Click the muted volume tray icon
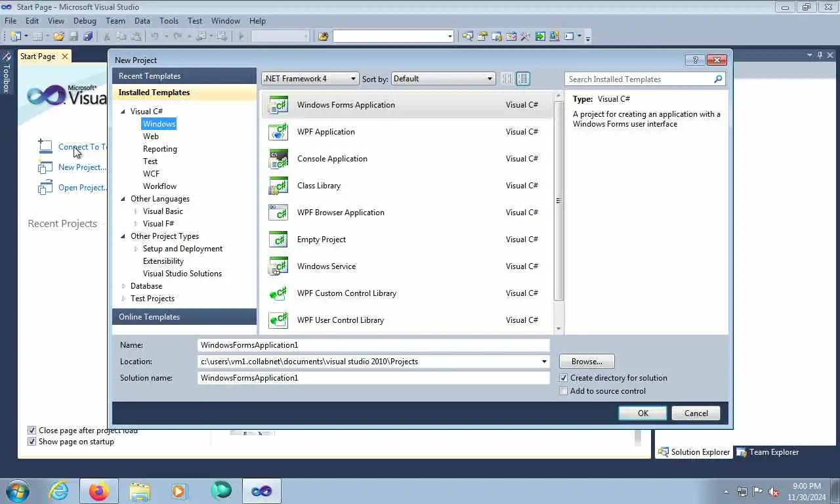Image resolution: width=840 pixels, height=504 pixels. 774,492
